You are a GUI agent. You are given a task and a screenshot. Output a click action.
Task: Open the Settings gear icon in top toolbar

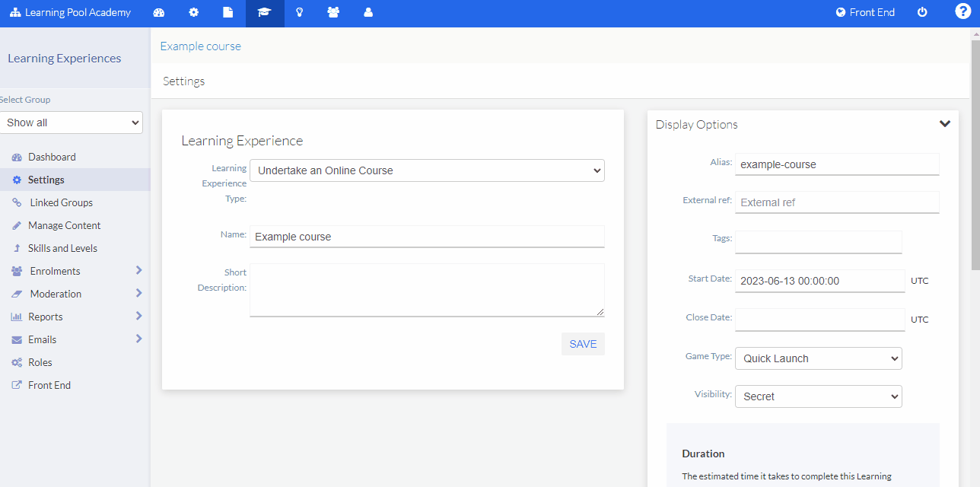click(x=193, y=13)
